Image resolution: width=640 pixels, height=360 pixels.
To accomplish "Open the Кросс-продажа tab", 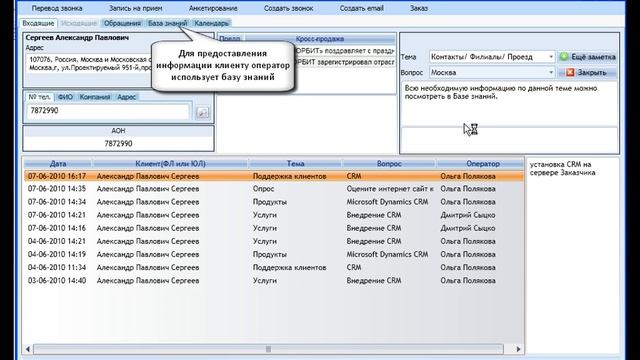I will [320, 39].
